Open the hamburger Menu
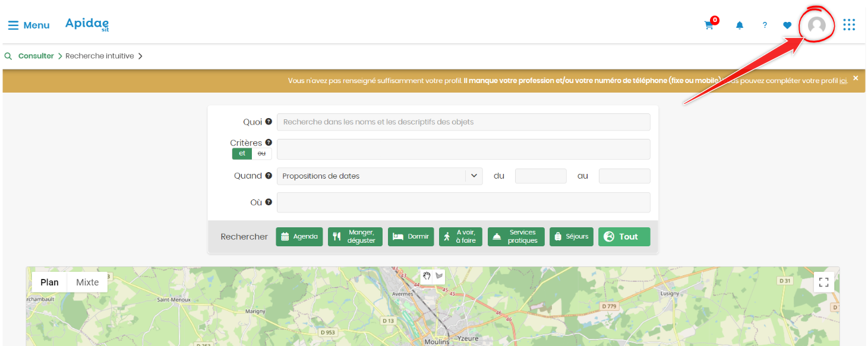Screen dimensions: 868x346 29,26
